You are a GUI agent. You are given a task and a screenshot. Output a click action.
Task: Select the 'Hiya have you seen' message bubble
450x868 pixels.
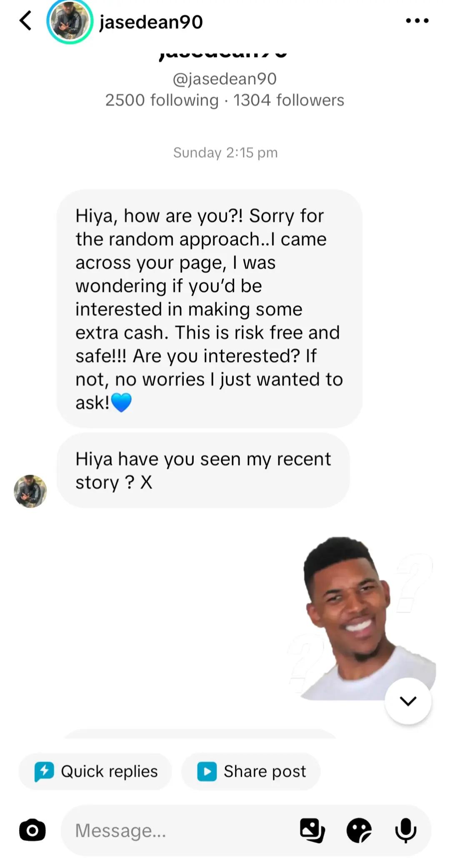[203, 470]
